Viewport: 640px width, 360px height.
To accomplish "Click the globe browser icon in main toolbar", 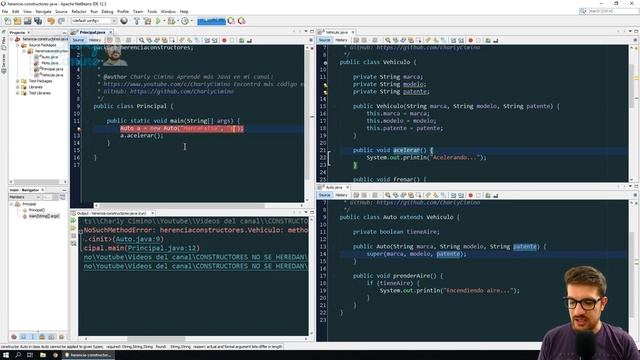I will 124,21.
